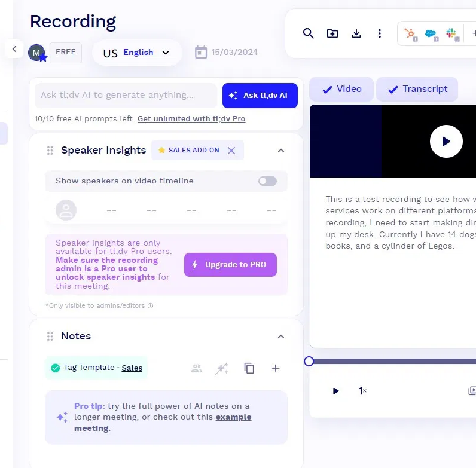Play the video using center play button
The width and height of the screenshot is (476, 468).
pyautogui.click(x=446, y=142)
